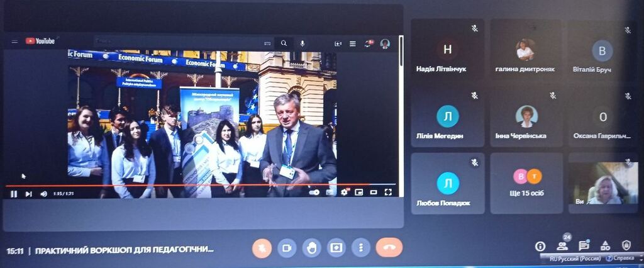Toggle camera in the Meet toolbar
The height and width of the screenshot is (268, 644).
[286, 248]
